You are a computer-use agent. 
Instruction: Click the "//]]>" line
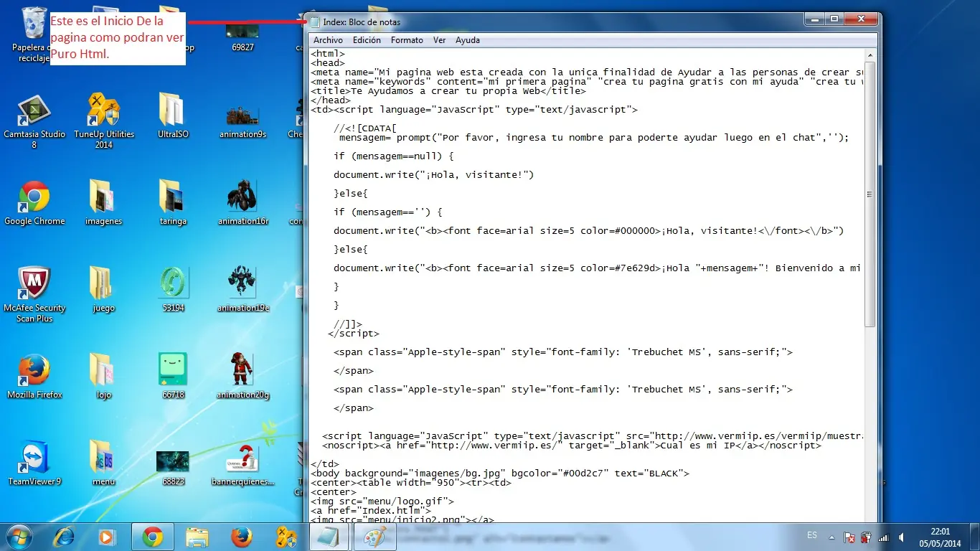point(348,324)
